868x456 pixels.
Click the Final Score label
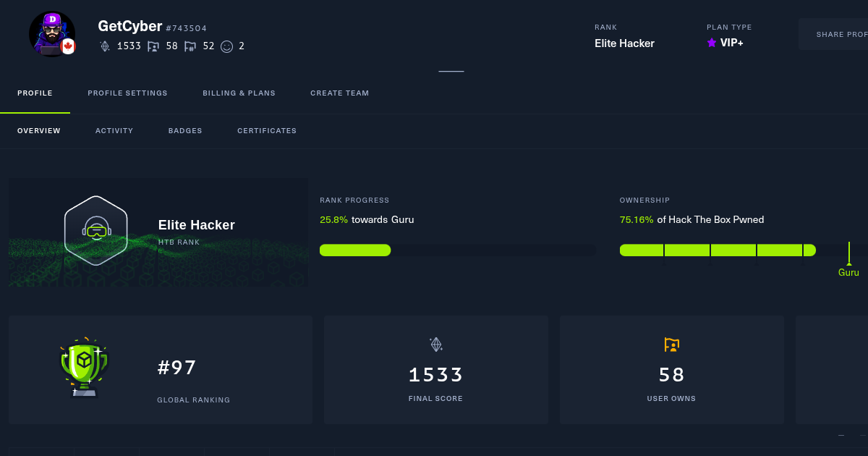click(x=435, y=399)
